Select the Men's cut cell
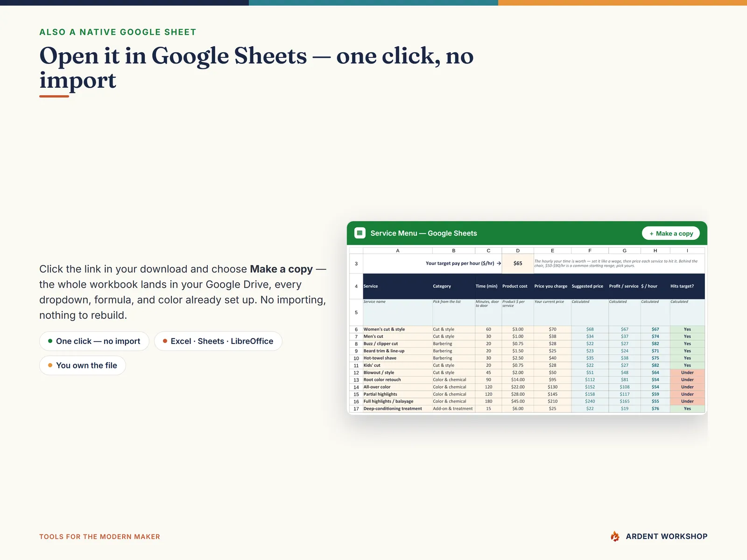Image resolution: width=747 pixels, height=560 pixels. pyautogui.click(x=398, y=336)
